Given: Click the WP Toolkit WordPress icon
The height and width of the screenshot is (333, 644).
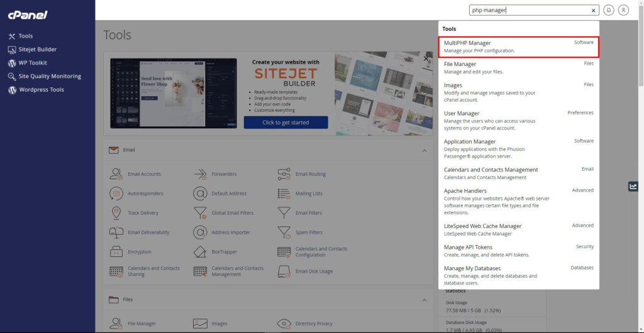Looking at the screenshot, I should tap(12, 63).
